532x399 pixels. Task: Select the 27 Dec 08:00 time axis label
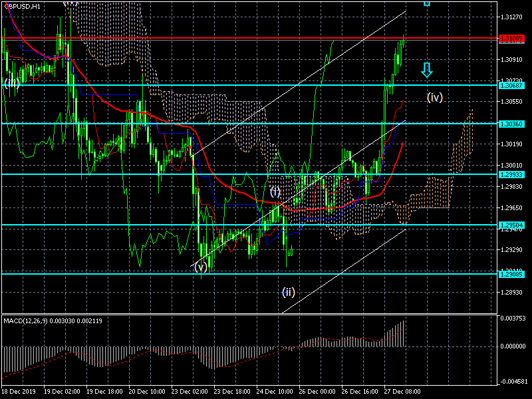point(402,391)
